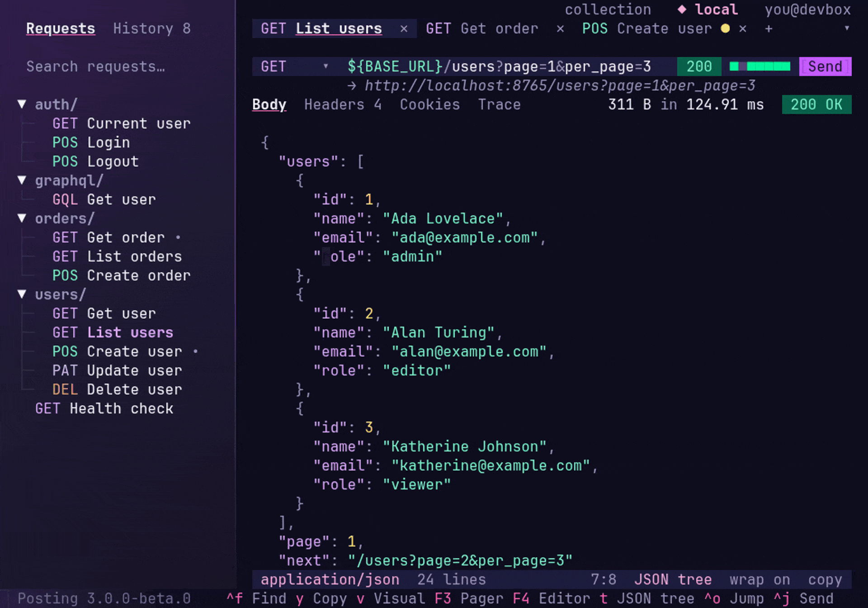868x608 pixels.
Task: Click the ^f Find shortcut
Action: click(256, 598)
